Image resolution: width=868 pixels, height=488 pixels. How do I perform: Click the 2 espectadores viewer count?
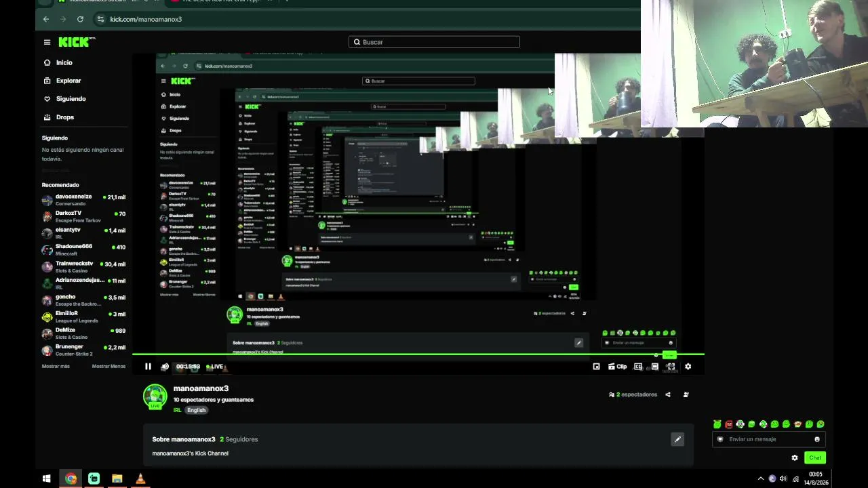[633, 394]
